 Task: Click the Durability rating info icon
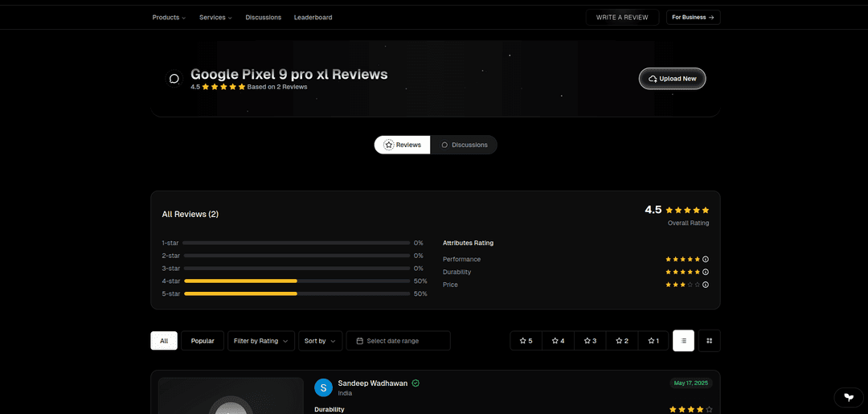tap(706, 272)
